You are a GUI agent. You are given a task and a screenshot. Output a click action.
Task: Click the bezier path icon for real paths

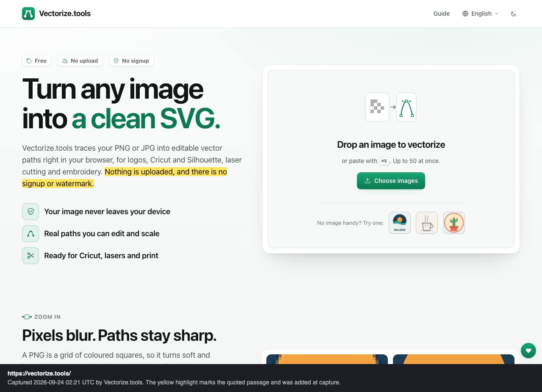[30, 234]
